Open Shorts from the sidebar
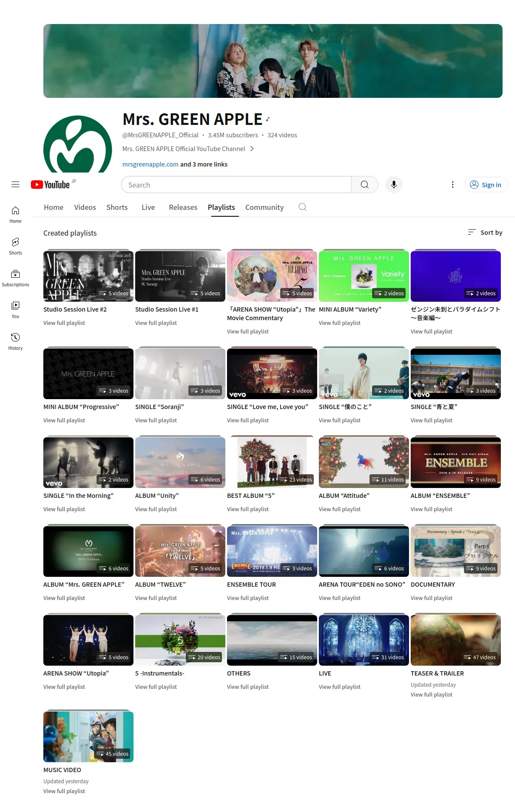This screenshot has width=515, height=812. click(x=15, y=246)
